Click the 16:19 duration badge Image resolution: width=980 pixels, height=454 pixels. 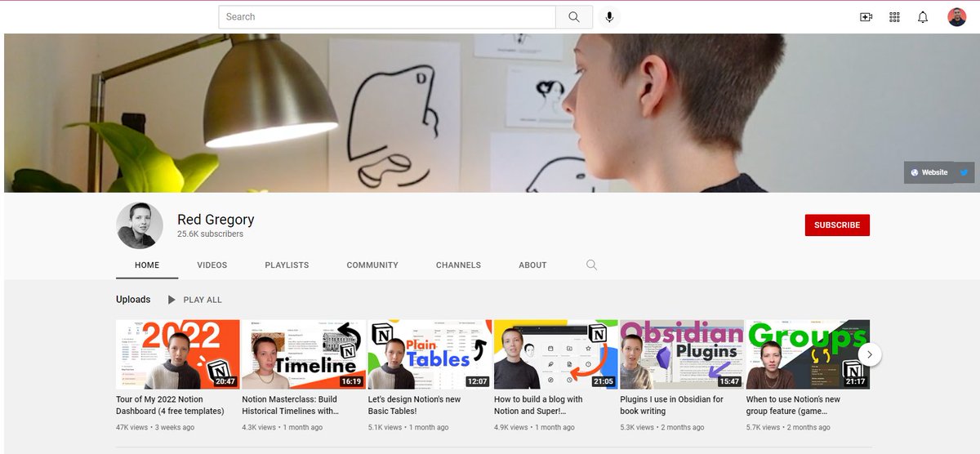point(351,381)
